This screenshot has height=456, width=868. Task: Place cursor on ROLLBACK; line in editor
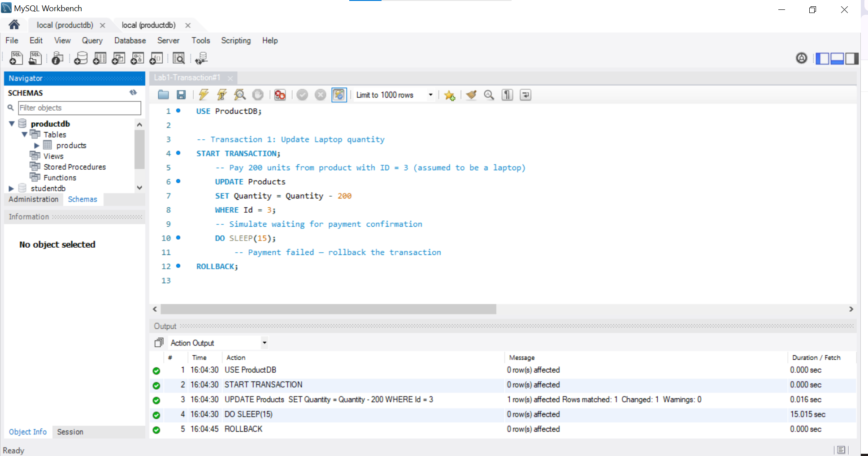(217, 267)
